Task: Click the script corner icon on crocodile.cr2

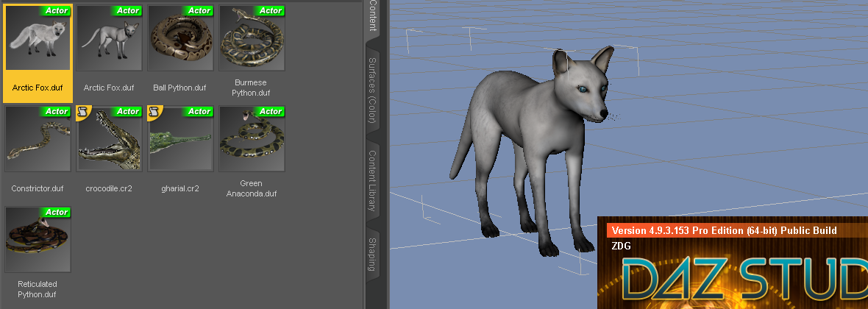Action: click(x=82, y=111)
